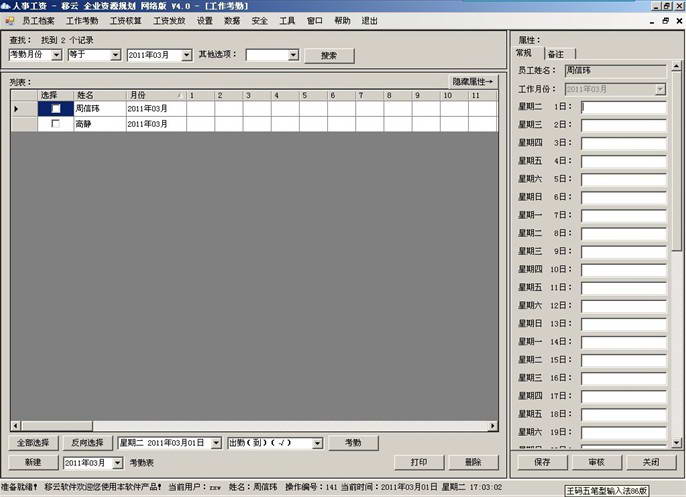Image resolution: width=686 pixels, height=497 pixels.
Task: Click the 员工姓名 field
Action: coord(616,70)
